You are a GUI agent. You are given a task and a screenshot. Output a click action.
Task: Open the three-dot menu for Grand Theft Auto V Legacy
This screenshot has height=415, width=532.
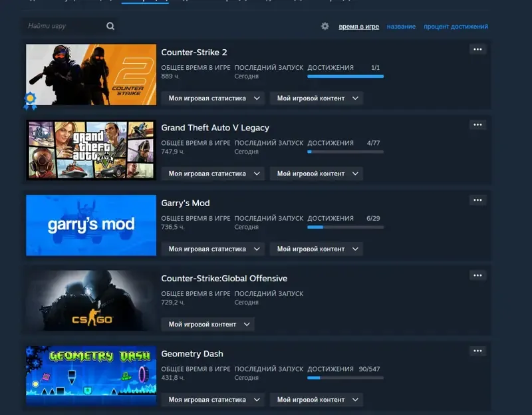pos(477,125)
